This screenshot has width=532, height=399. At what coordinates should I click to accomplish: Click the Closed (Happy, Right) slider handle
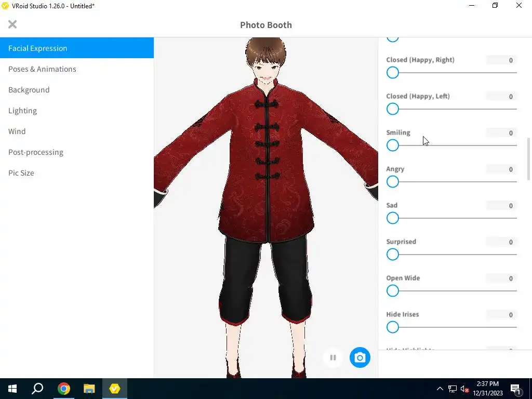click(393, 73)
